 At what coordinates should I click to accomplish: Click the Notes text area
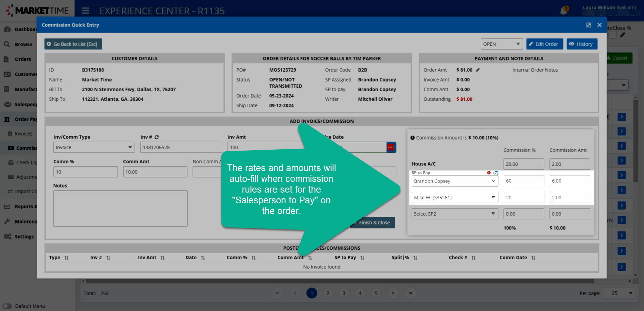tap(120, 208)
